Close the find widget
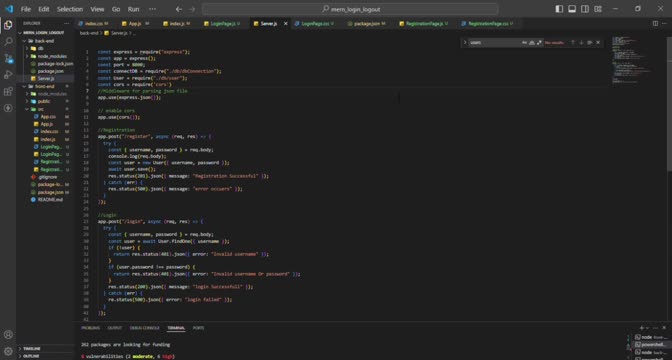This screenshot has height=360, width=672. click(x=598, y=42)
